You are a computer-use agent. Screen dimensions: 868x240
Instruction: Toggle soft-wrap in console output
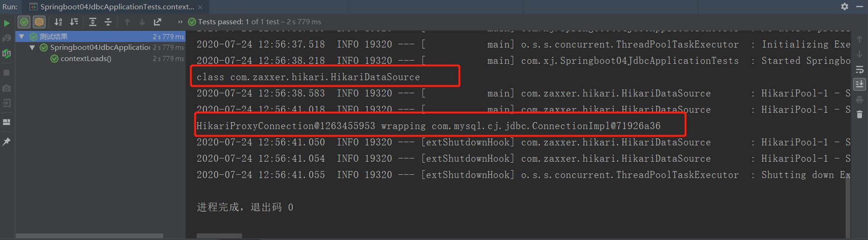(x=860, y=70)
